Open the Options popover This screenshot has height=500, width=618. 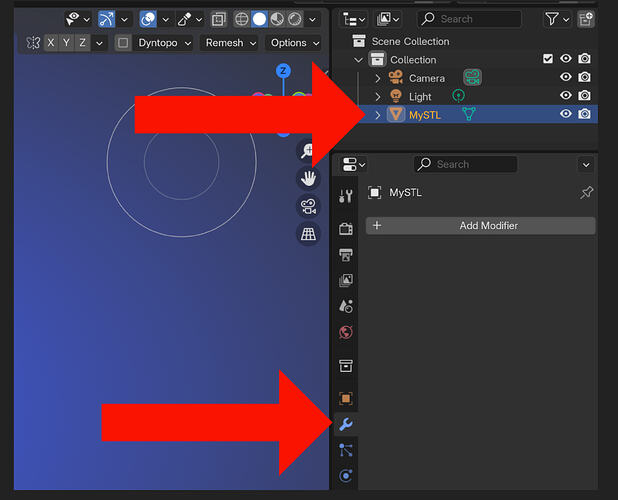(294, 43)
